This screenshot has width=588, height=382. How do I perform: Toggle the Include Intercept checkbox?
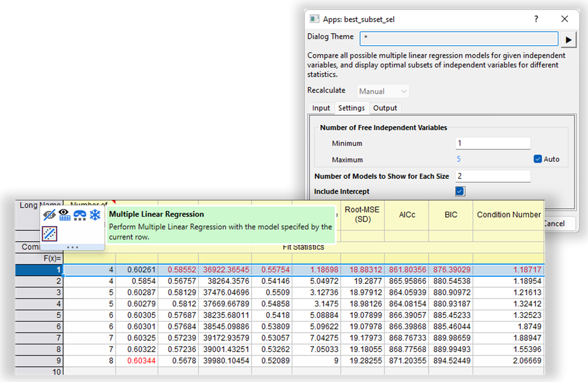(x=459, y=191)
